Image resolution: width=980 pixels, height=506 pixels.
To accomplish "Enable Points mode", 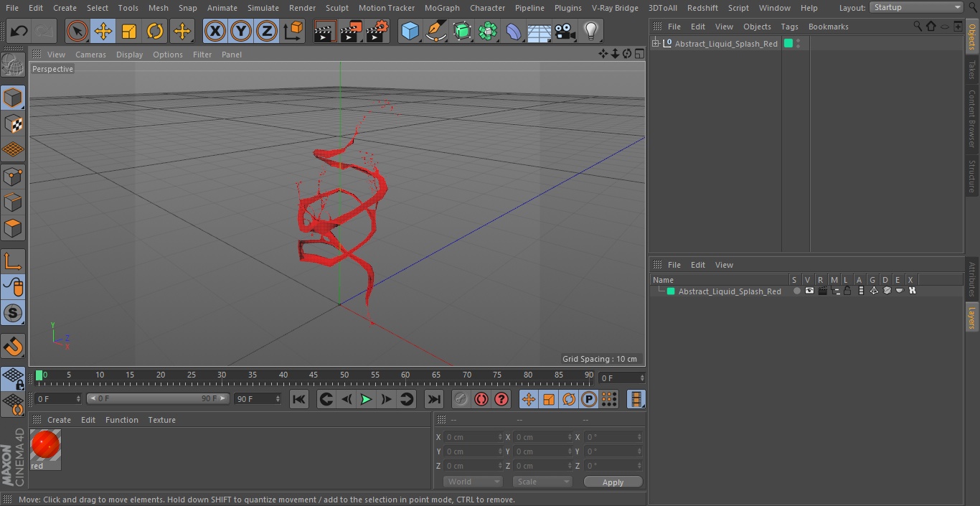I will coord(13,176).
